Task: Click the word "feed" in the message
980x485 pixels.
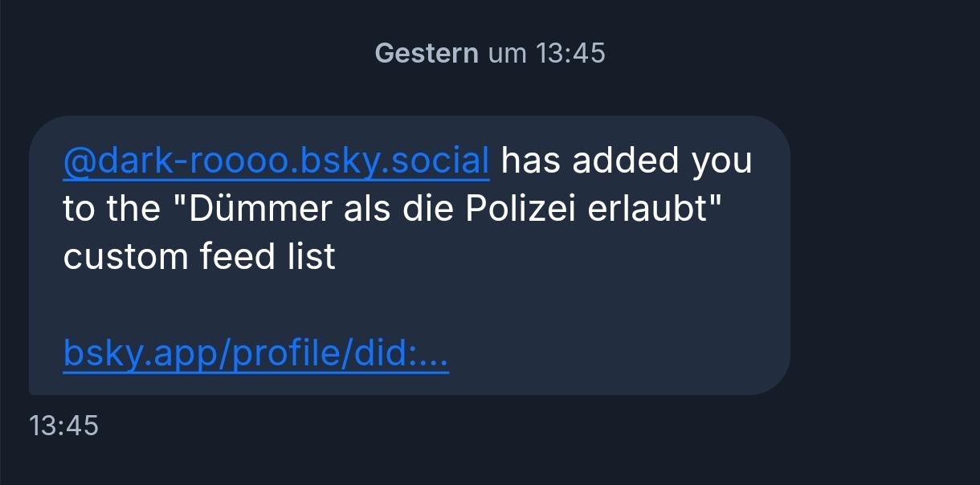Action: coord(234,257)
